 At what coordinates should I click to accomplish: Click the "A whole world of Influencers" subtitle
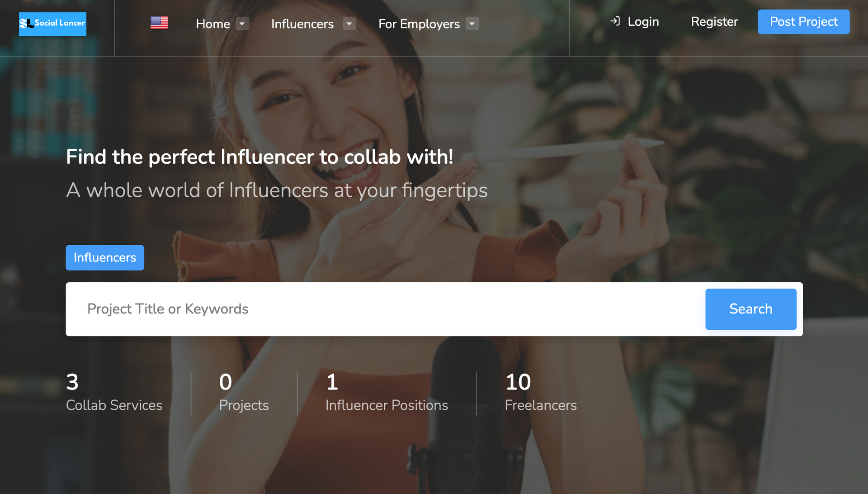coord(277,190)
